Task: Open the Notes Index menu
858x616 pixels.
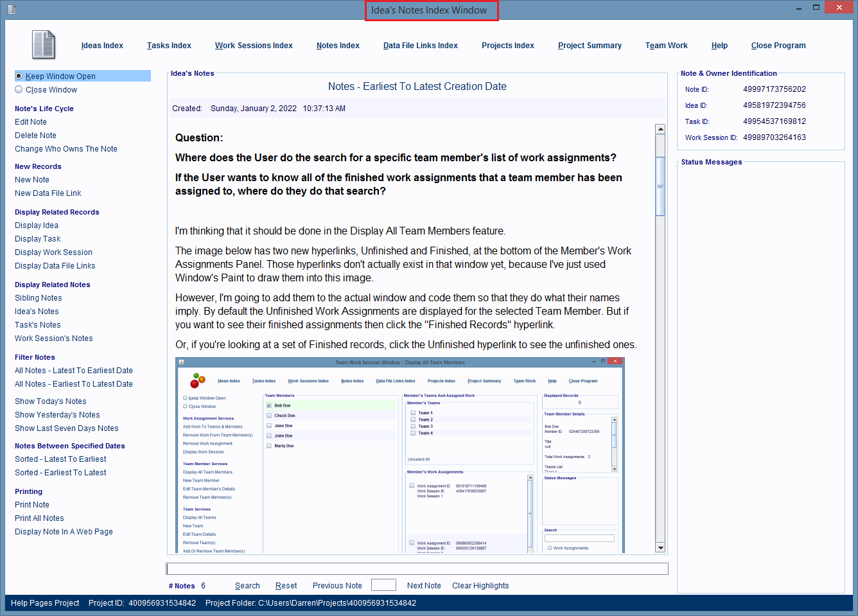Action: pyautogui.click(x=338, y=46)
